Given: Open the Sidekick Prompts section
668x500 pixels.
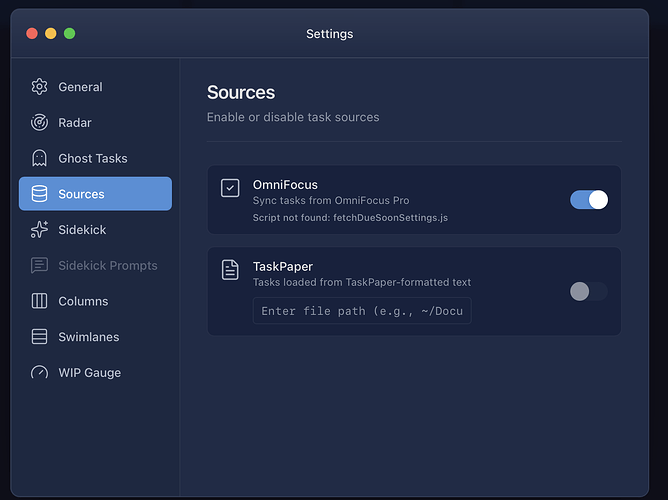Looking at the screenshot, I should click(x=107, y=265).
